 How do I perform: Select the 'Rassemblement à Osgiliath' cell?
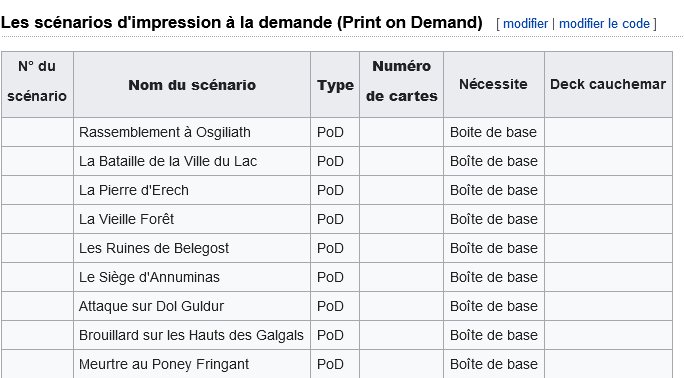click(192, 132)
